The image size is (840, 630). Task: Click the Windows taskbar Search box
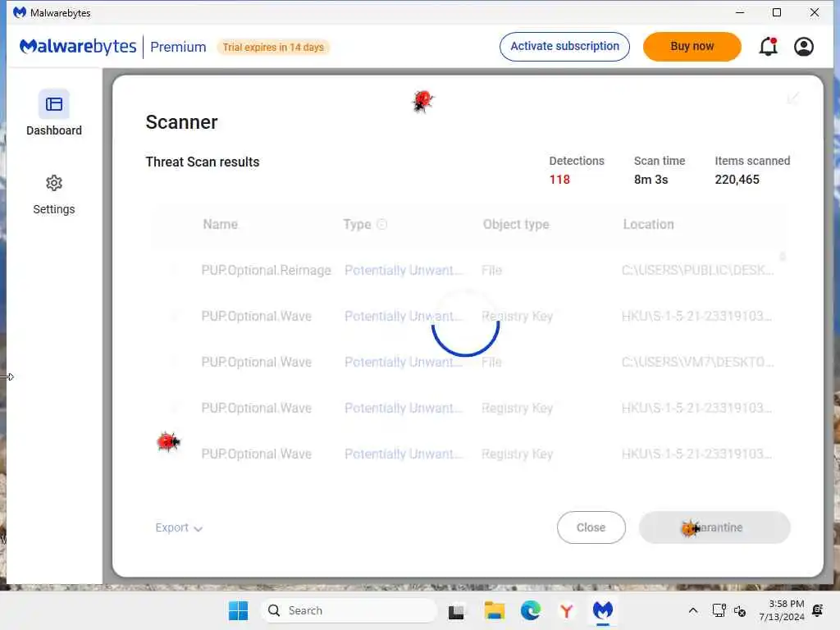(x=349, y=610)
